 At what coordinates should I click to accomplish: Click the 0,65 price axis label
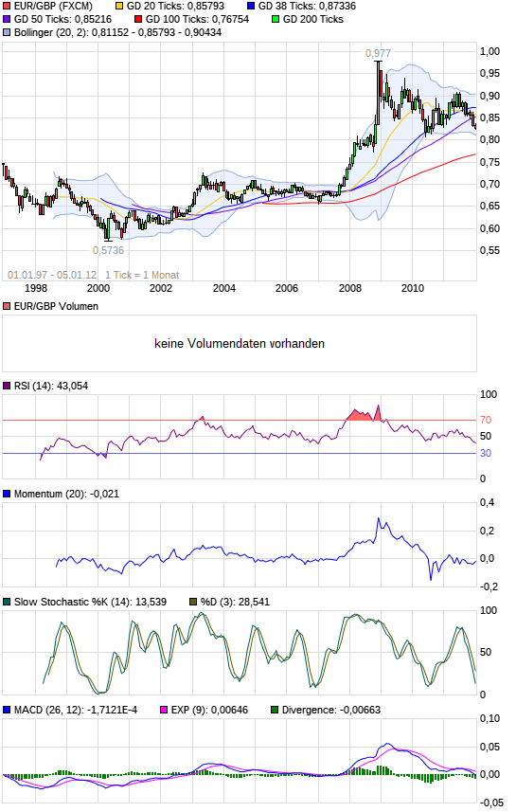(489, 207)
